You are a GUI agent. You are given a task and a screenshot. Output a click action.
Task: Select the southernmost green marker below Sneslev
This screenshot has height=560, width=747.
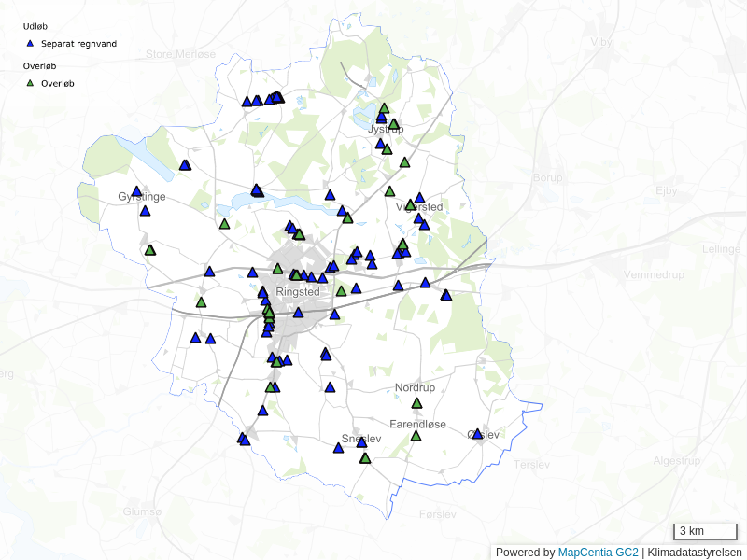365,458
